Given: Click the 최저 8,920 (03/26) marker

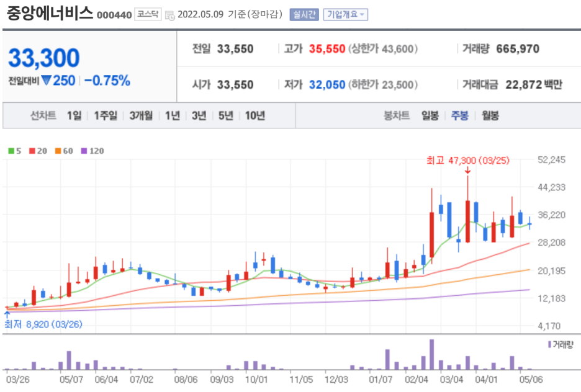Looking at the screenshot, I should click(x=43, y=324).
